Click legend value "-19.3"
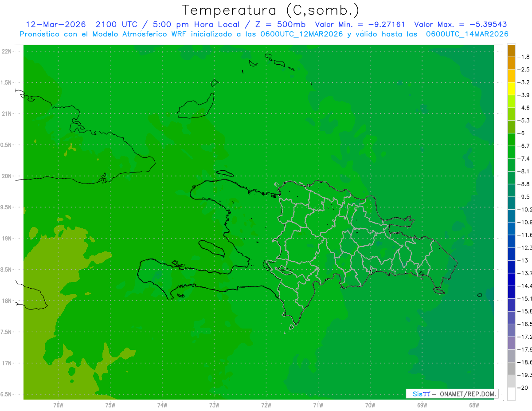532x411 pixels. pyautogui.click(x=525, y=375)
